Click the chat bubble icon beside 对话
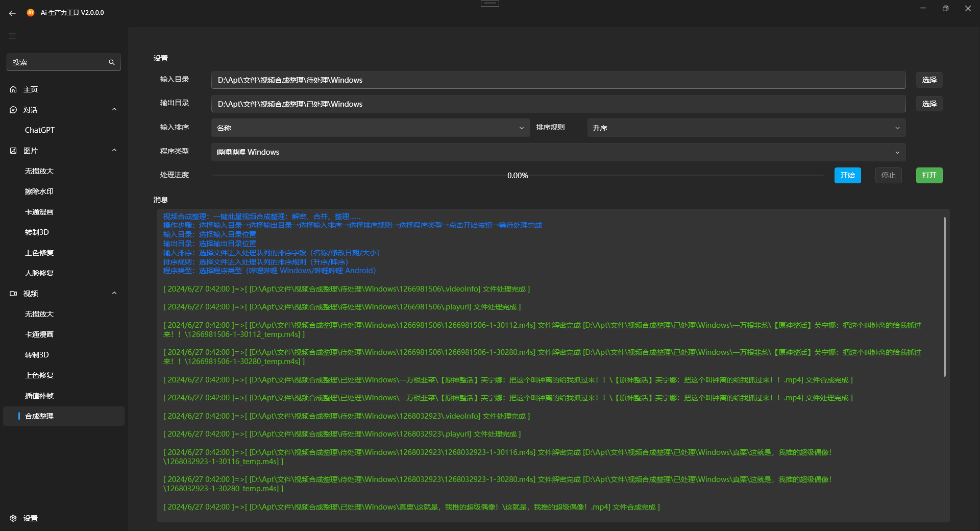Image resolution: width=980 pixels, height=531 pixels. tap(13, 110)
